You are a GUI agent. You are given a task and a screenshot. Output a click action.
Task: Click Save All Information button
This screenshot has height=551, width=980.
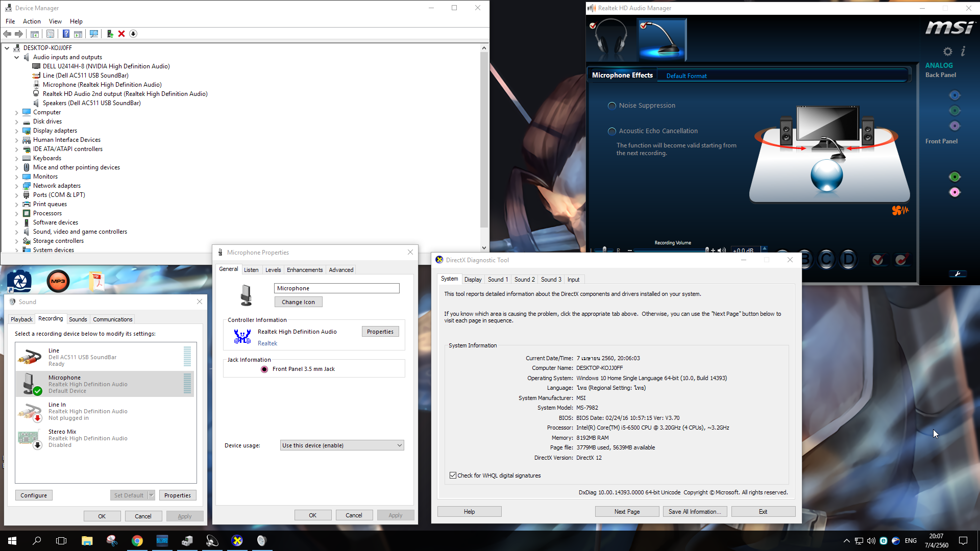coord(694,512)
